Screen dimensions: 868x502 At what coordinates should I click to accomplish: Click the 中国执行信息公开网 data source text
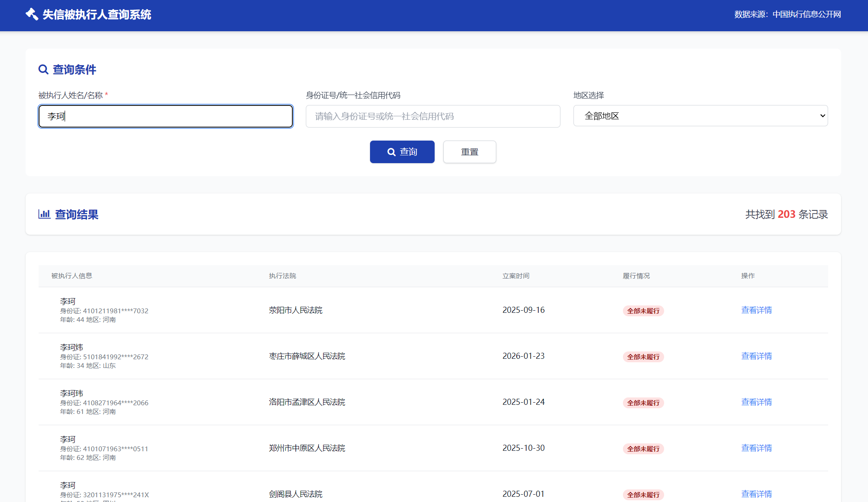(x=806, y=14)
